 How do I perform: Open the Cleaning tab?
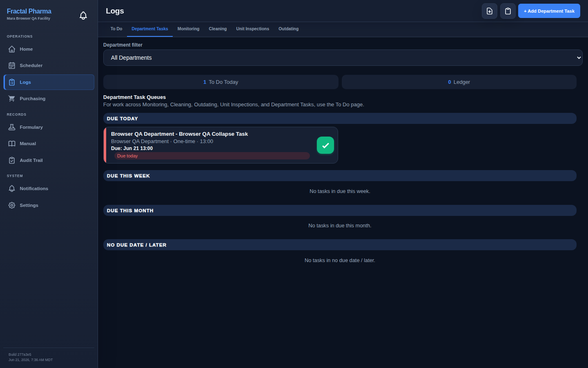click(x=218, y=29)
